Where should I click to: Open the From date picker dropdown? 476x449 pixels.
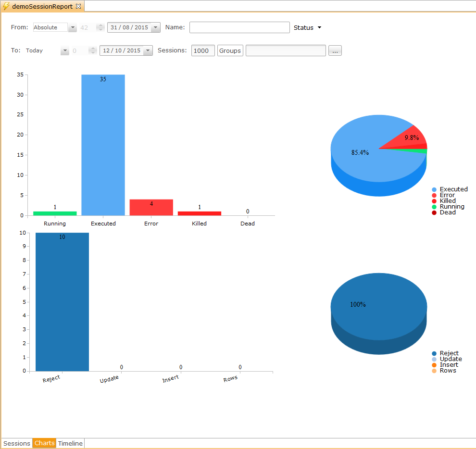click(x=155, y=28)
